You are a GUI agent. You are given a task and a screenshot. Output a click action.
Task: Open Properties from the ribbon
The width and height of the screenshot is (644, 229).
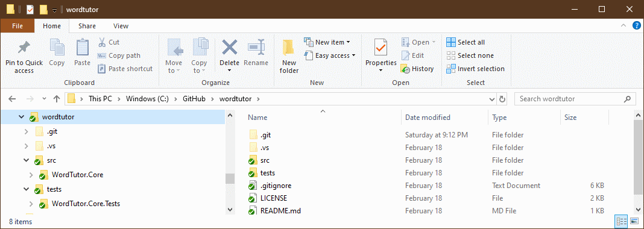380,56
